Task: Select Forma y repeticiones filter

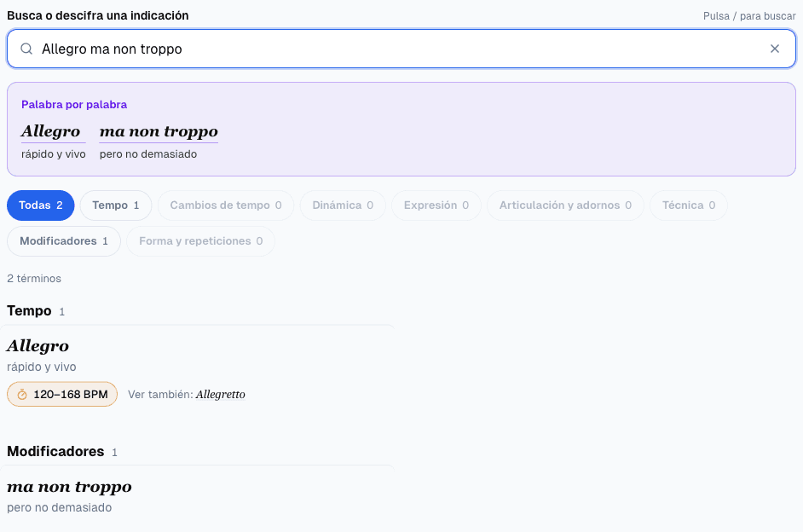Action: [x=201, y=241]
